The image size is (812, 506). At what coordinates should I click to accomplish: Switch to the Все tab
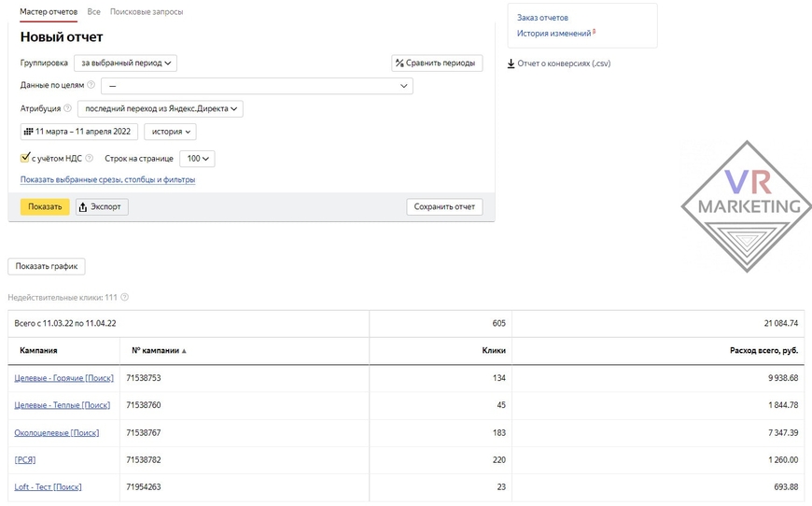[93, 11]
